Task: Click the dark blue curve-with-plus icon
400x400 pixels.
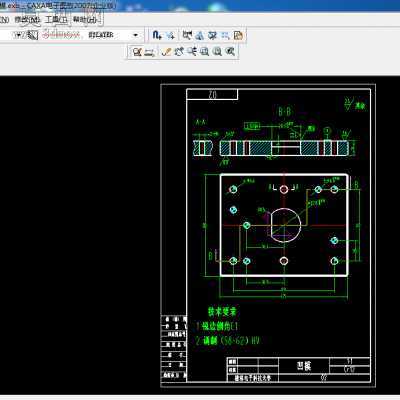Action: pyautogui.click(x=157, y=35)
